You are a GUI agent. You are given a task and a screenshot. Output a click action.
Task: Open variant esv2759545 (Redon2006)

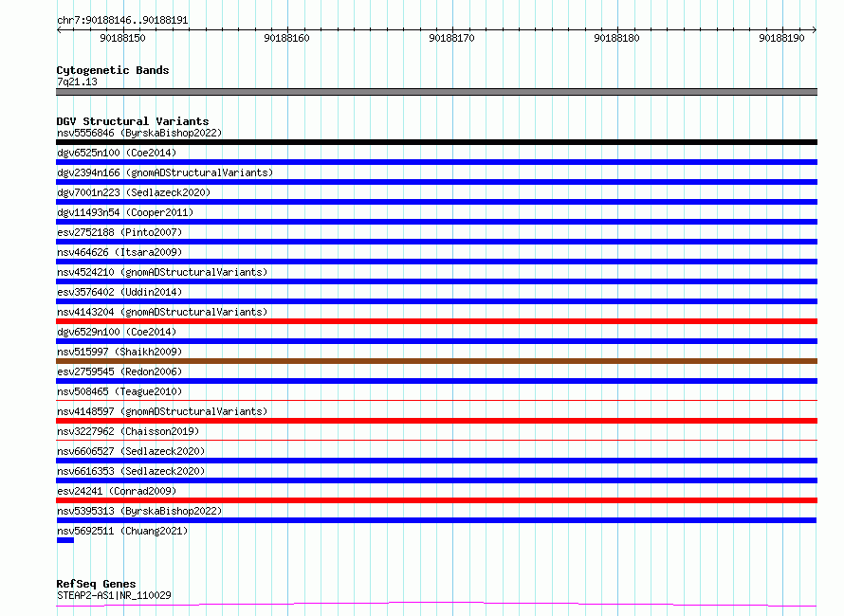pyautogui.click(x=119, y=371)
